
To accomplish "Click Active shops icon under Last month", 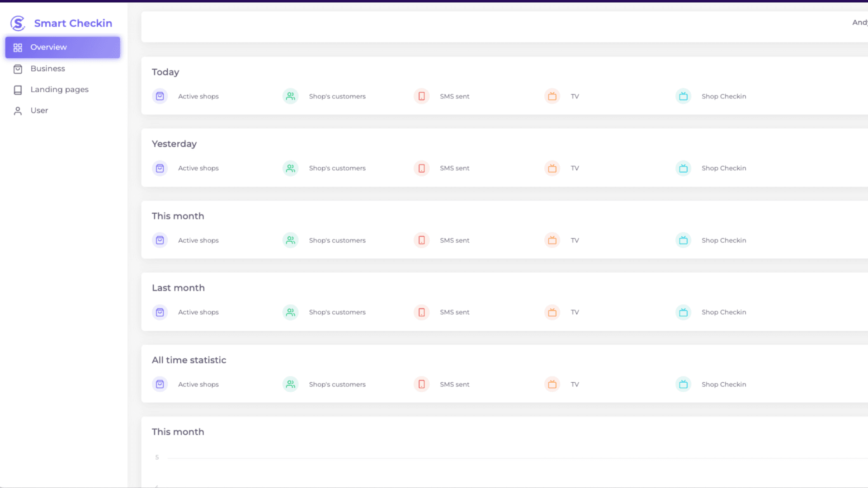I will pyautogui.click(x=160, y=312).
